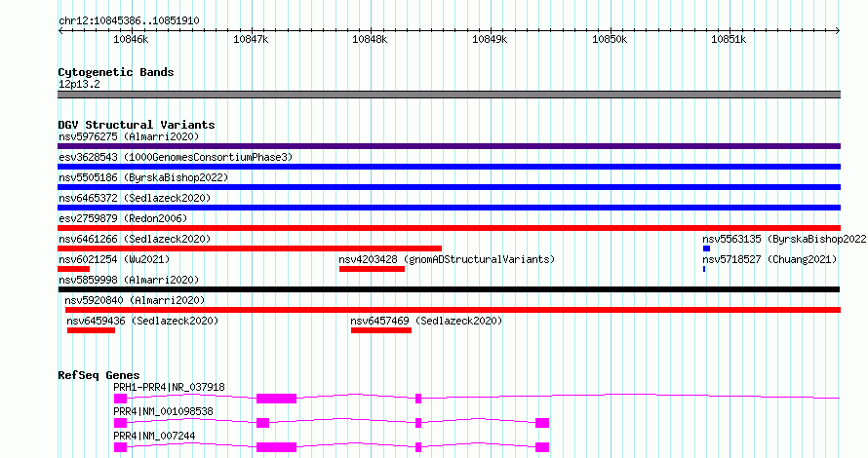The height and width of the screenshot is (458, 868).
Task: Click the red nsv6457469 variant bar
Action: [381, 330]
